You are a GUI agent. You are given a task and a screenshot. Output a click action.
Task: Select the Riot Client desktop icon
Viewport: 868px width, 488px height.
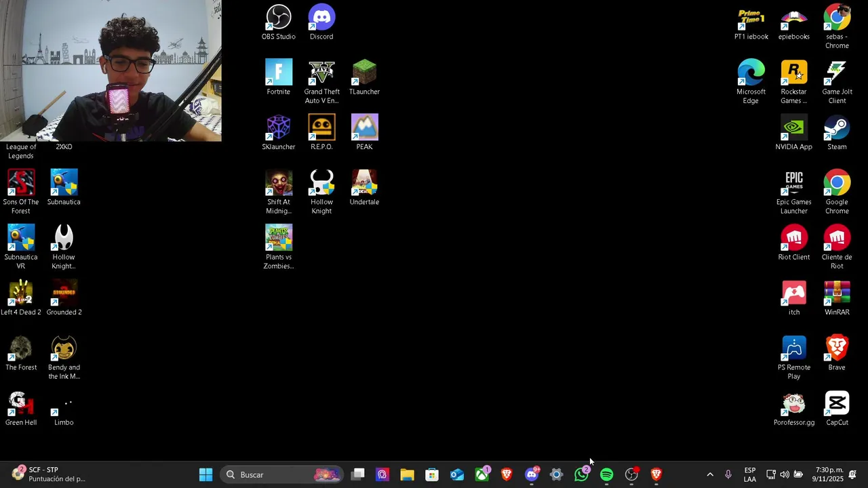click(x=794, y=242)
